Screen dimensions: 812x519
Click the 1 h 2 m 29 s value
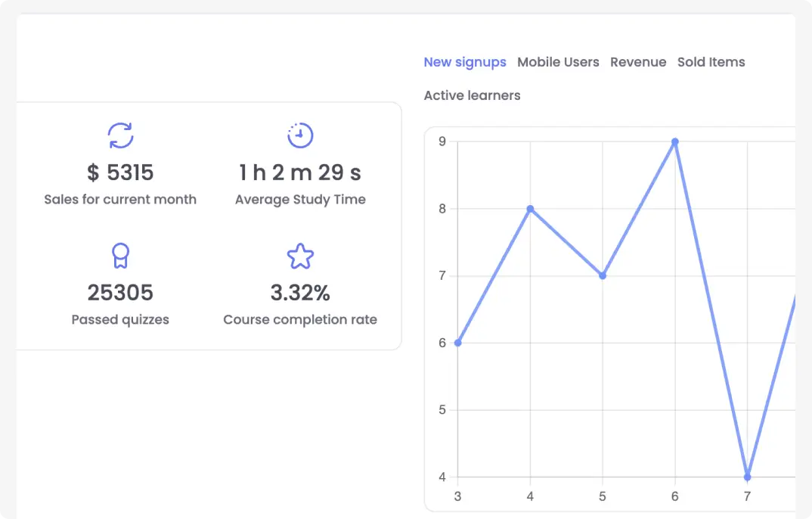[x=300, y=172]
